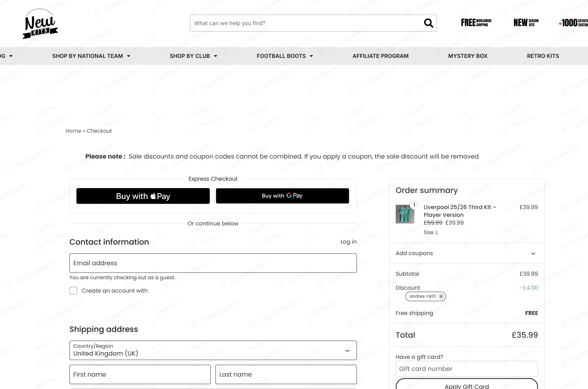The image size is (588, 389).
Task: Click the Home breadcrumb link
Action: [73, 131]
